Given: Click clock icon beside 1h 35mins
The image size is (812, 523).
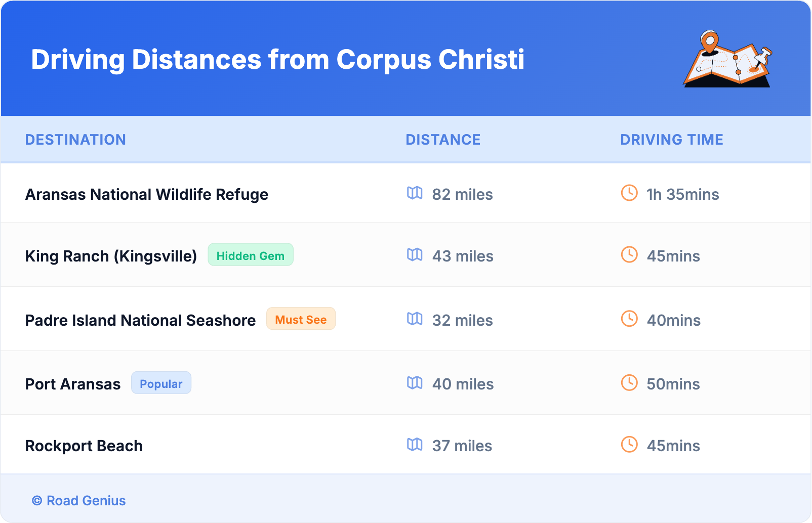Looking at the screenshot, I should (629, 193).
